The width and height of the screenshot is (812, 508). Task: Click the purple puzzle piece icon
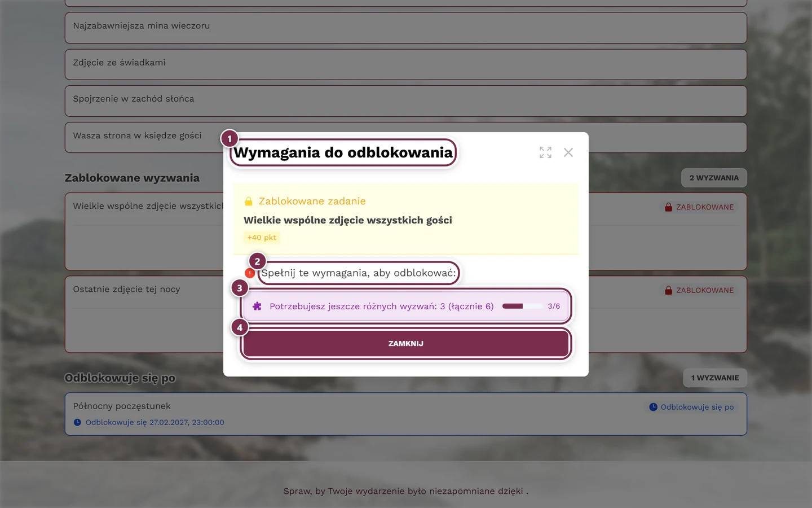point(257,306)
